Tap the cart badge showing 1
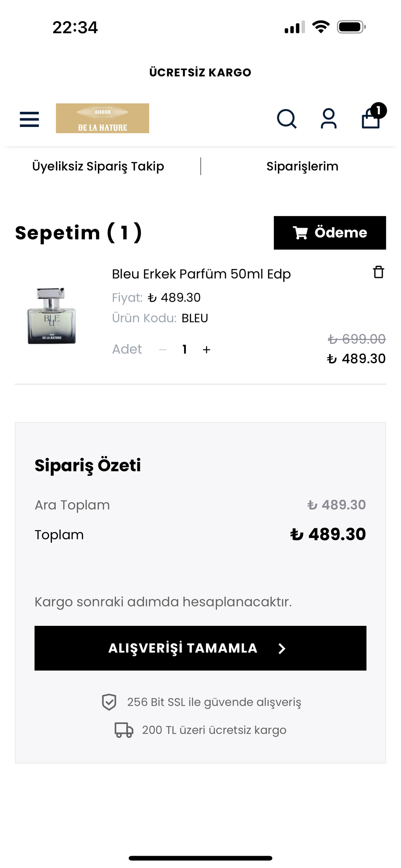The width and height of the screenshot is (401, 868). 378,110
